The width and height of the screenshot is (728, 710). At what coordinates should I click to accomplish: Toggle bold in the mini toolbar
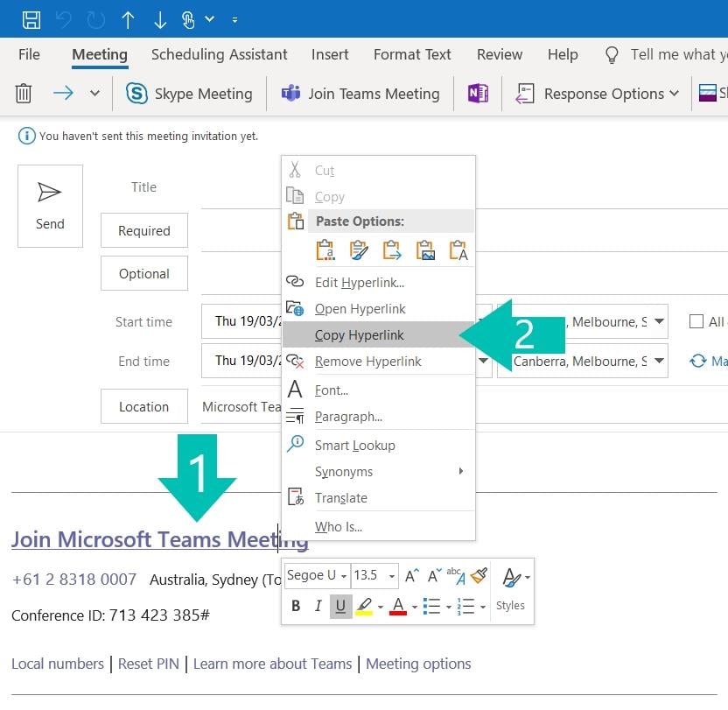tap(296, 606)
